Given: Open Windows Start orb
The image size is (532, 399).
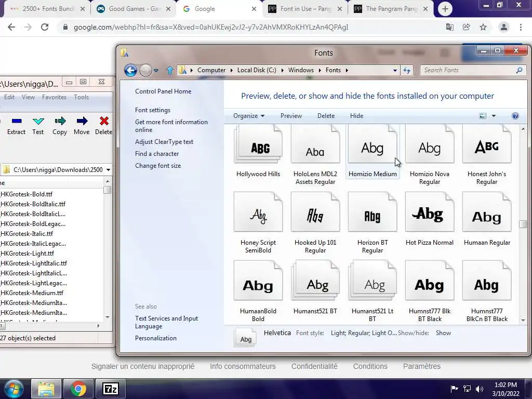Looking at the screenshot, I should tap(14, 389).
